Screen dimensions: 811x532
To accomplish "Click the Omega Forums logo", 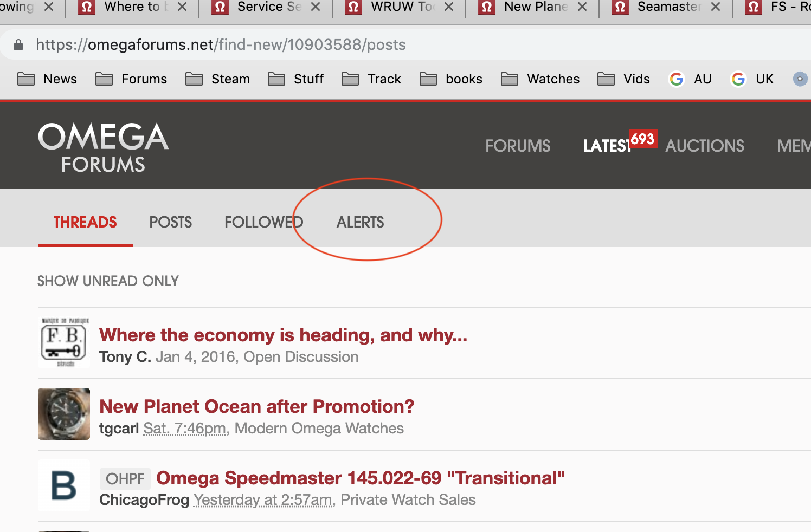I will (x=103, y=147).
